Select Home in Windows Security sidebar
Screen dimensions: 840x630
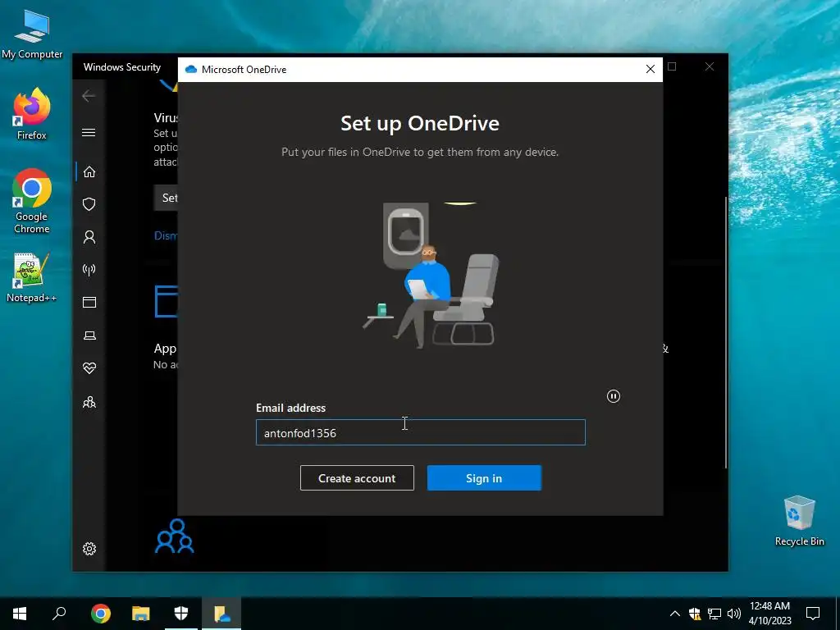pos(89,171)
